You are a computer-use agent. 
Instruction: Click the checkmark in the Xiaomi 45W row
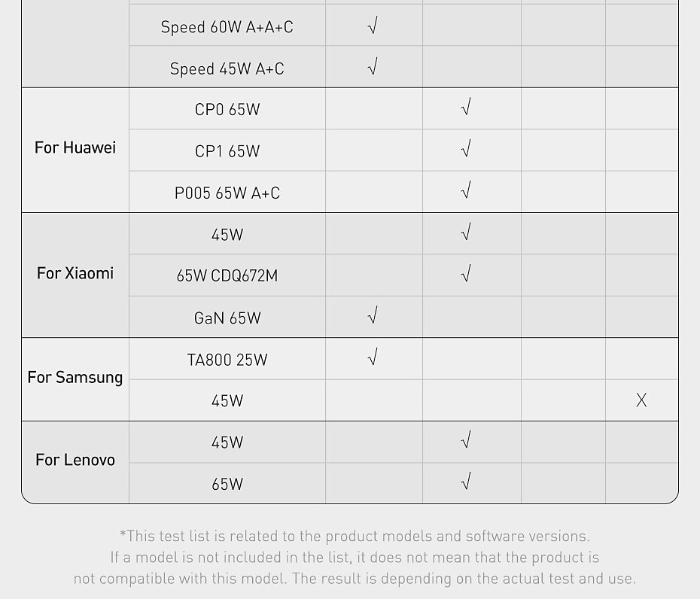click(467, 234)
